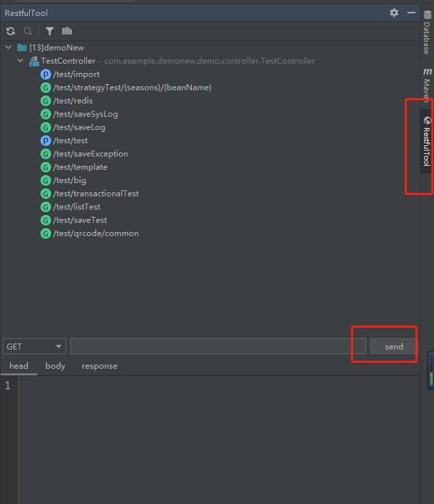Select the /test/test endpoint

pos(70,141)
